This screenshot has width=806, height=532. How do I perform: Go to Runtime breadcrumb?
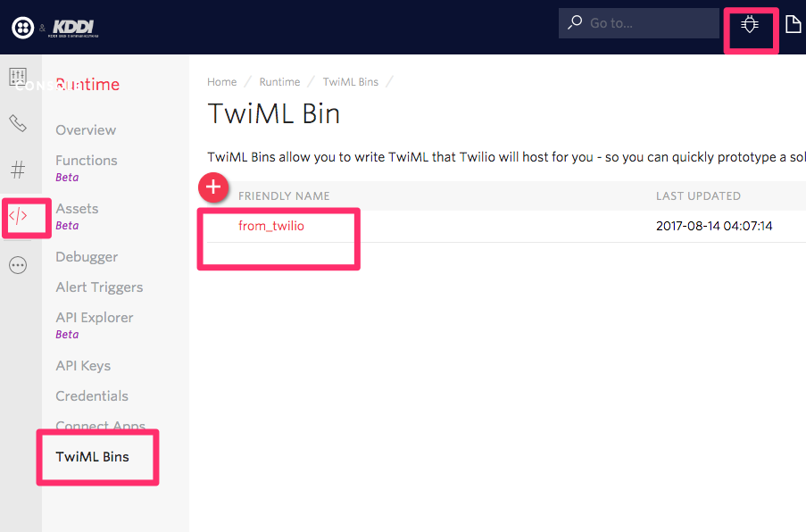279,82
